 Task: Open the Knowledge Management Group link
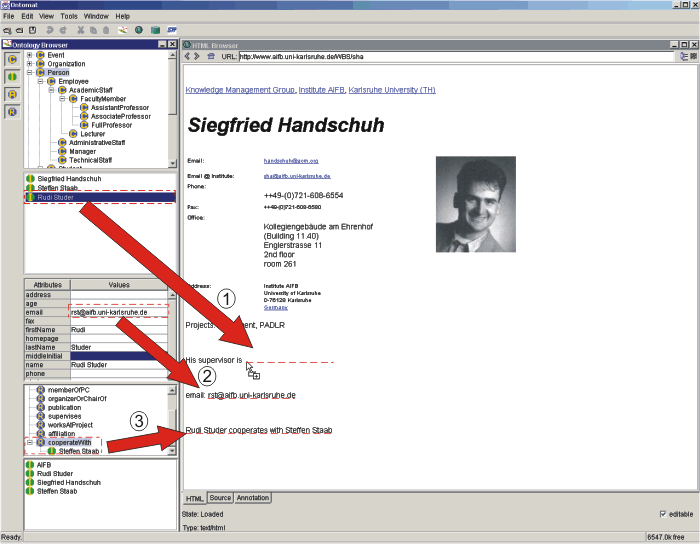(x=240, y=90)
